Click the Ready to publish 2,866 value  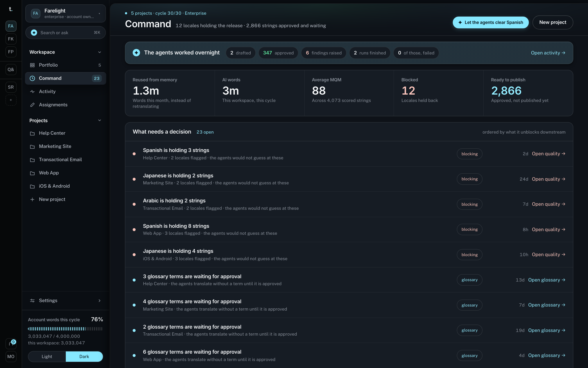[x=506, y=91]
